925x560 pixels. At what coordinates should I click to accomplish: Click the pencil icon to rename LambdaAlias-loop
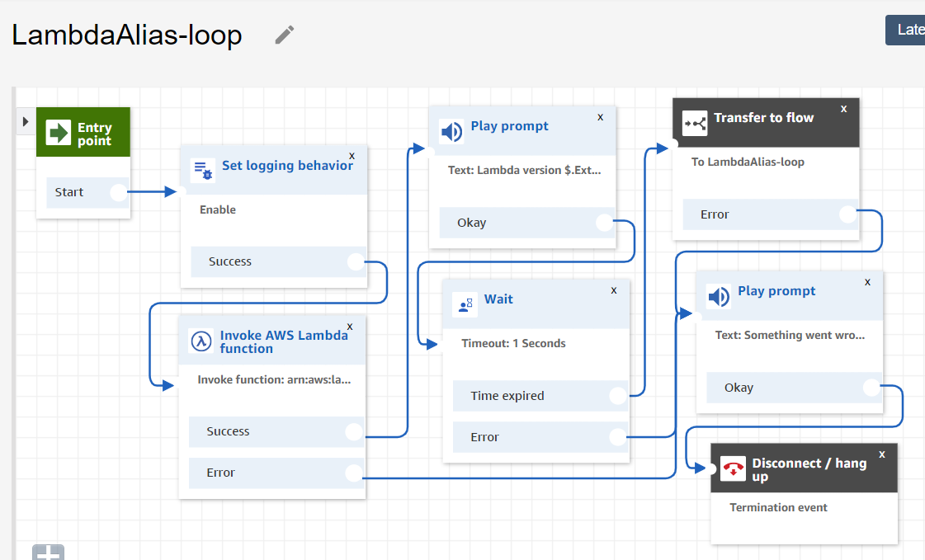point(284,34)
